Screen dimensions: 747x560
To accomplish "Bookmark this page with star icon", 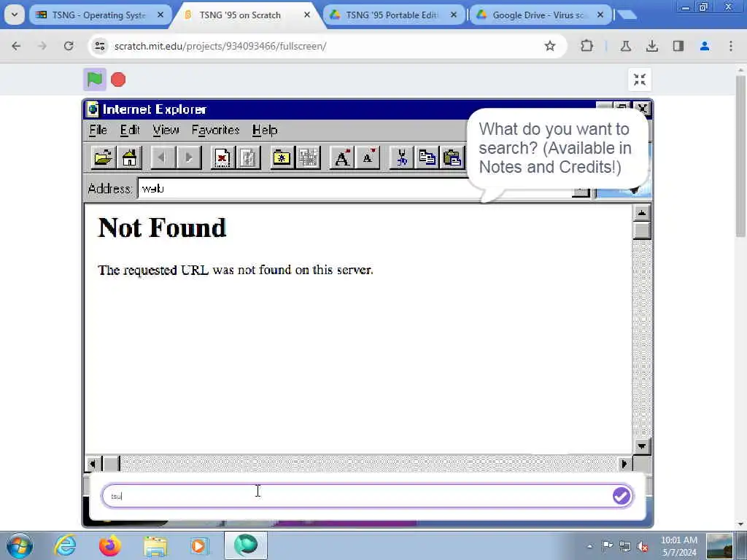I will 550,46.
